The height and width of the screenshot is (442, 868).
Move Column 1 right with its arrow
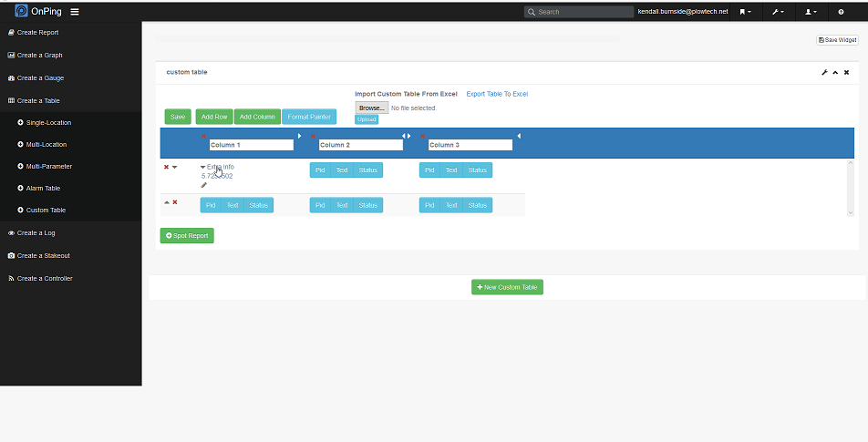(x=299, y=136)
